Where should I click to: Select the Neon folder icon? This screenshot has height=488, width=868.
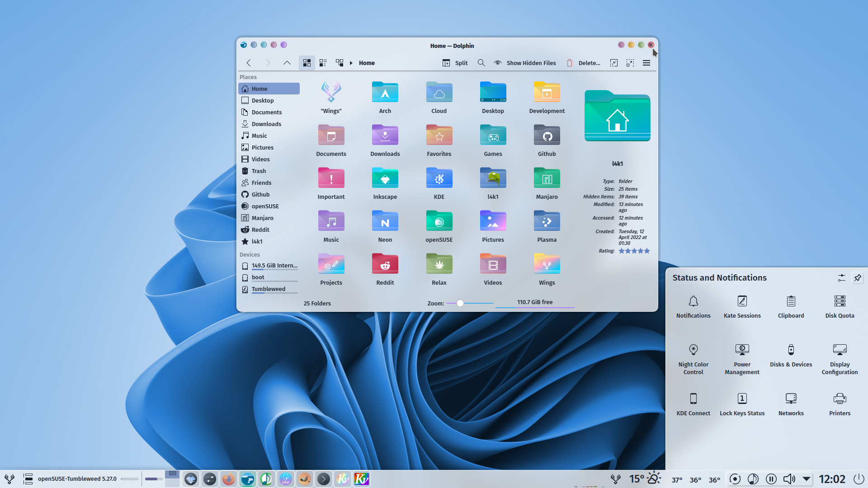[385, 221]
